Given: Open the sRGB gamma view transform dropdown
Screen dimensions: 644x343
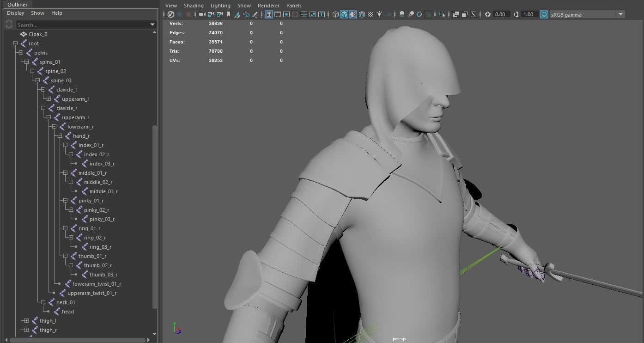Looking at the screenshot, I should [x=620, y=14].
